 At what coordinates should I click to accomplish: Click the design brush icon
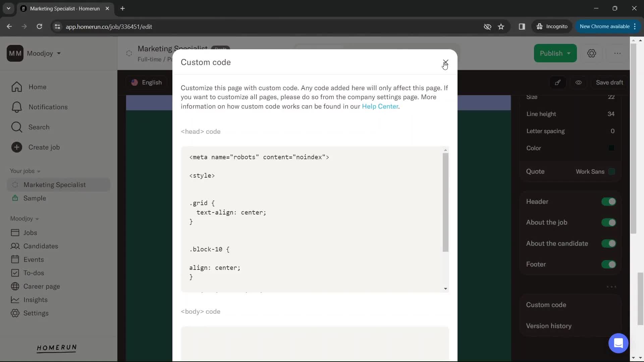point(557,82)
